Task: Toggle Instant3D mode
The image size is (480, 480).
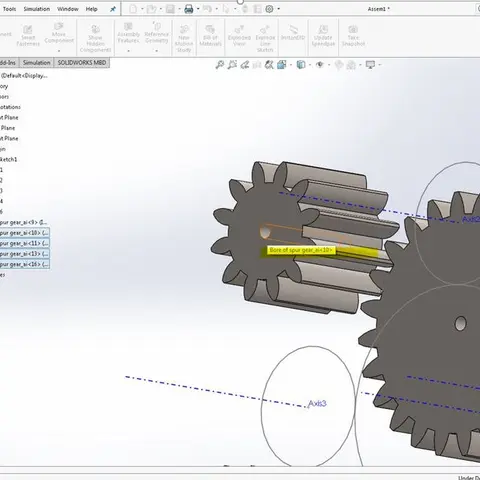Action: pos(293,33)
